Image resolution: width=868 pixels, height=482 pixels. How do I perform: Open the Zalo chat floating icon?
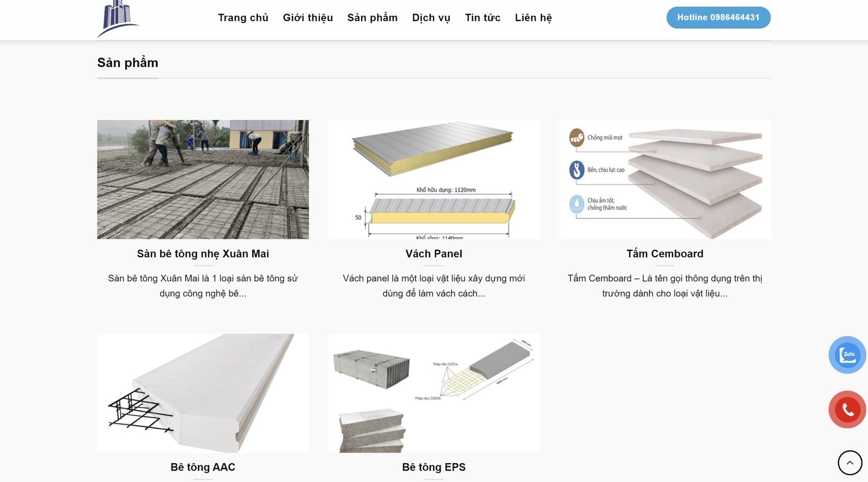tap(847, 355)
